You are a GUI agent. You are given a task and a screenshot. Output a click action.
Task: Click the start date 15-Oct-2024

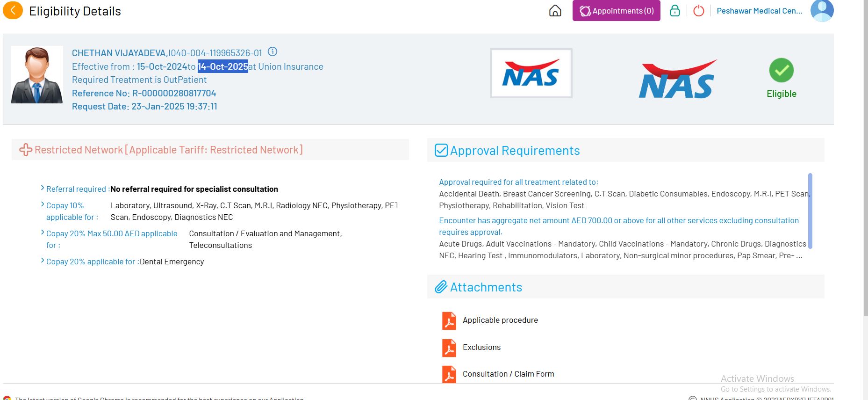[162, 66]
